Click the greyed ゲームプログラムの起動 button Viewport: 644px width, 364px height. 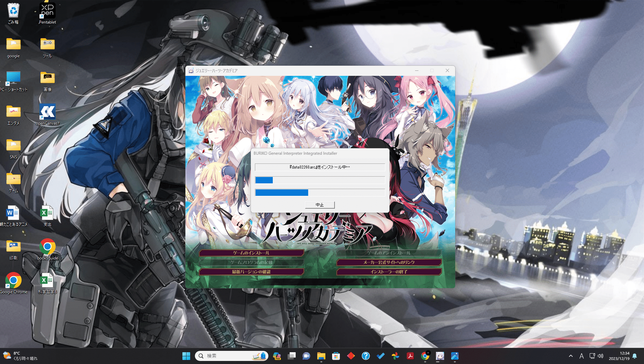[x=251, y=262]
